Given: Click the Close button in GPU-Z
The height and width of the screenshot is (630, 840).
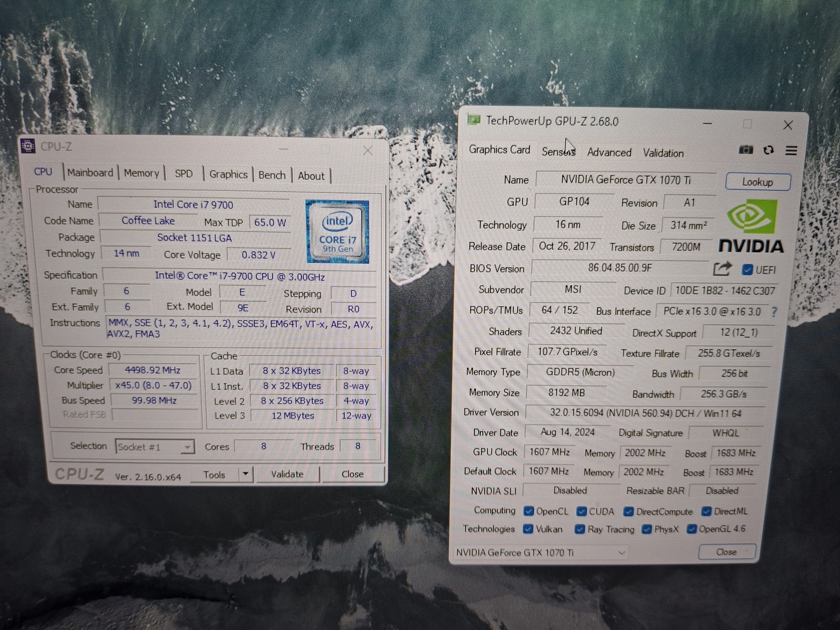Looking at the screenshot, I should 726,552.
